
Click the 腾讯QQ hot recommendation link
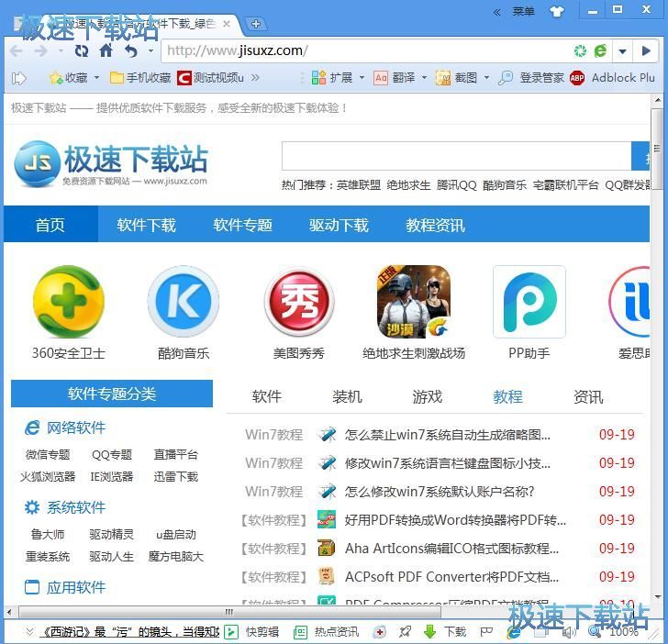[x=456, y=185]
